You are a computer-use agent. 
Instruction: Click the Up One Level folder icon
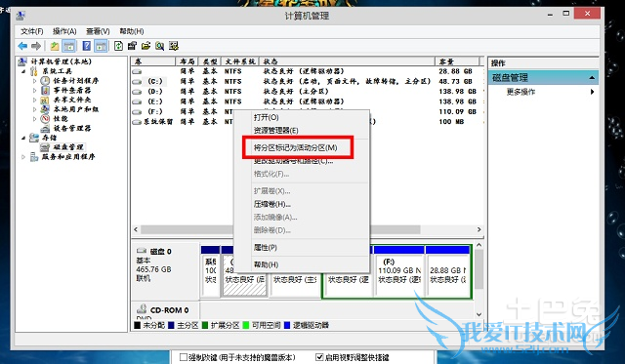pyautogui.click(x=55, y=46)
